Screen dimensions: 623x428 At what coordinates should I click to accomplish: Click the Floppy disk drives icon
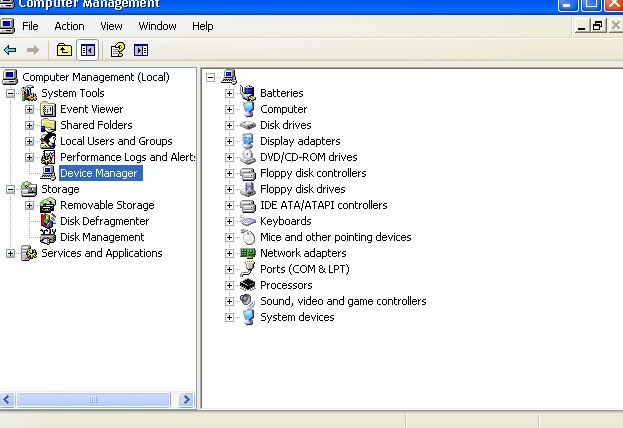point(248,189)
